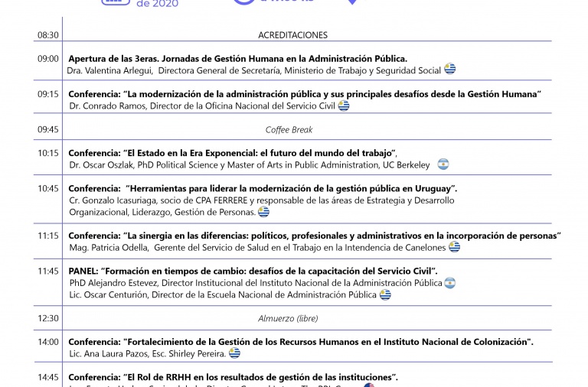Select the 14:45 time cell

click(48, 377)
